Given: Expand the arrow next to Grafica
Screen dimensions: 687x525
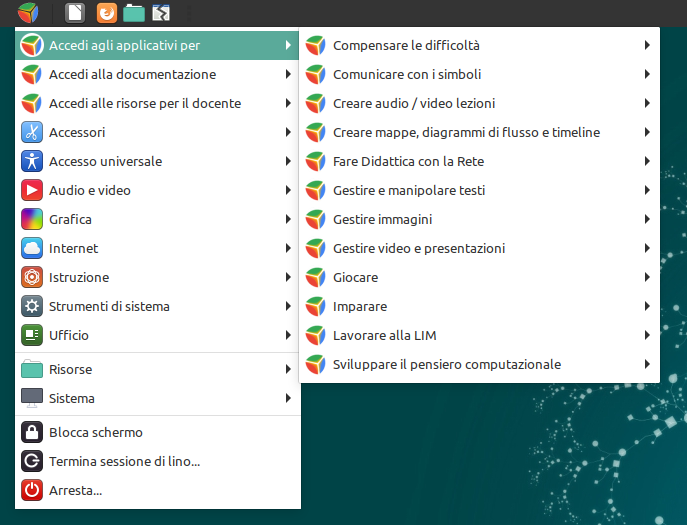Looking at the screenshot, I should click(x=288, y=219).
